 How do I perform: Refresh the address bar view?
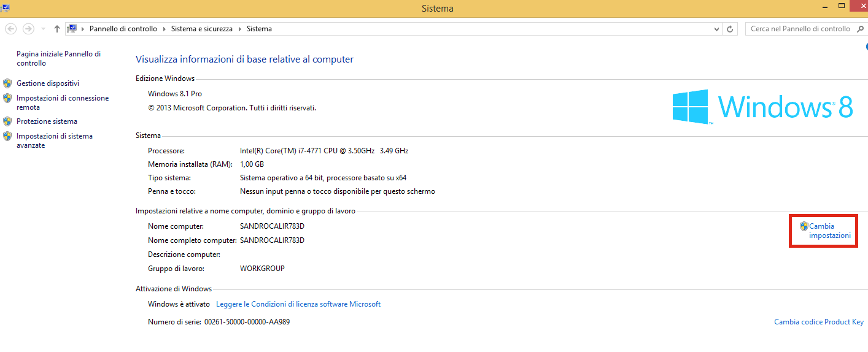click(x=730, y=29)
